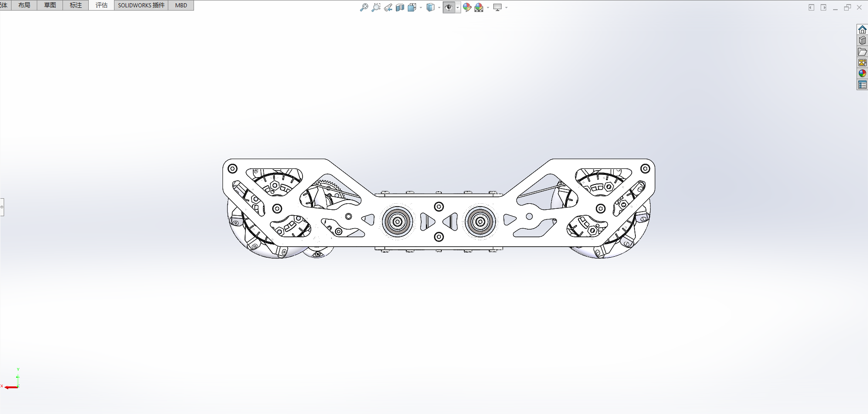Click the View Settings monitor icon
Screen dimensions: 868x414
497,7
